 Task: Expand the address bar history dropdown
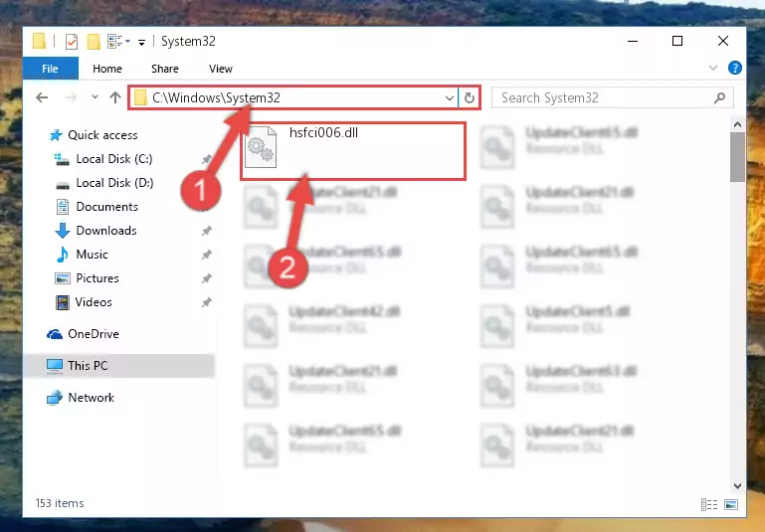(x=450, y=98)
